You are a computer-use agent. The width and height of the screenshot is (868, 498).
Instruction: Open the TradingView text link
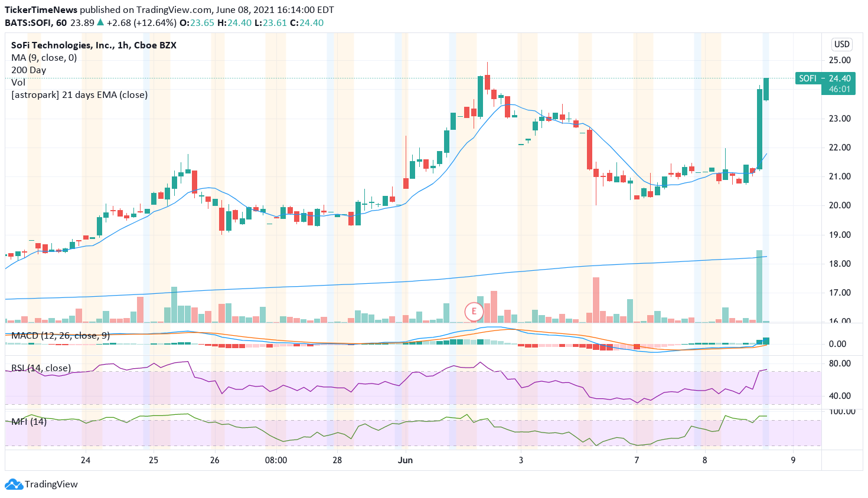(x=51, y=484)
